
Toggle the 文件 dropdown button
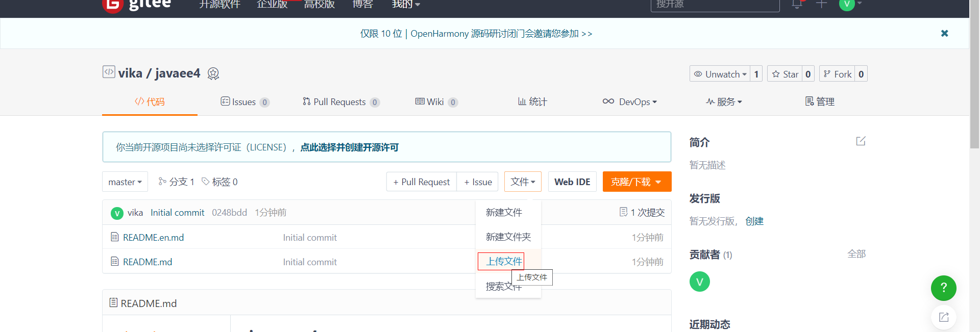(x=523, y=182)
